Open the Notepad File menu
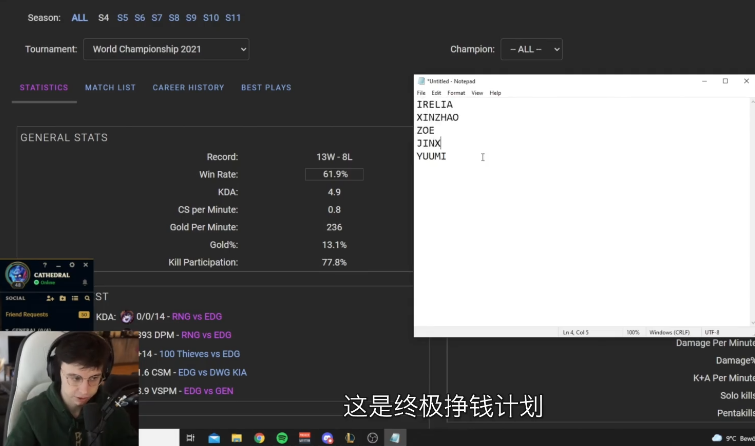The width and height of the screenshot is (755, 446). [421, 93]
